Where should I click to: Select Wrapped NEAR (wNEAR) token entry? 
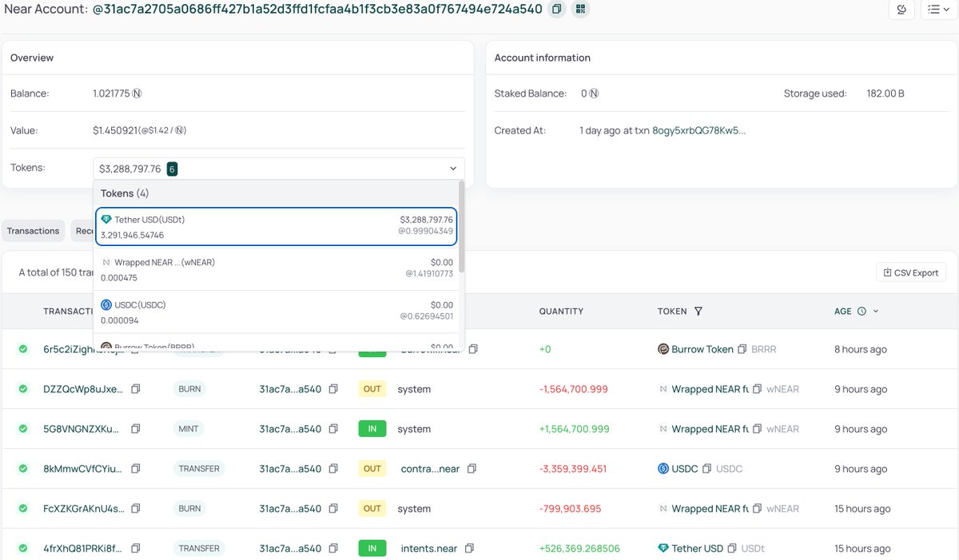point(277,270)
